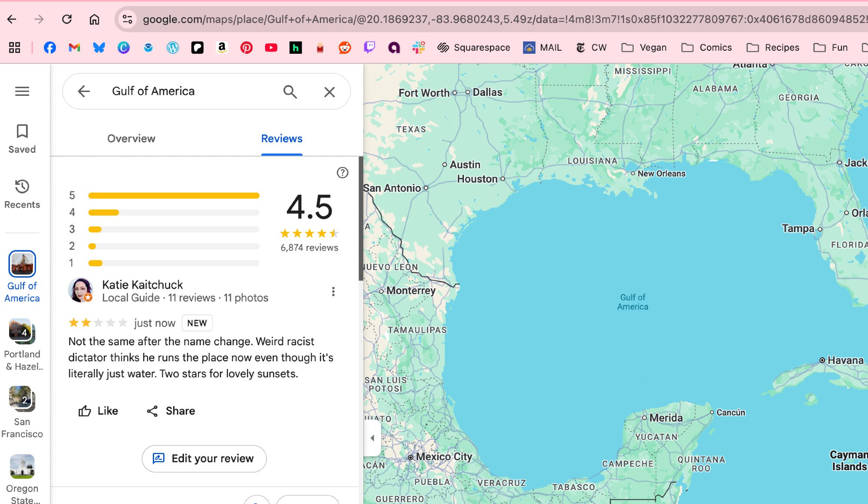Click the 6,874 reviews count

309,248
